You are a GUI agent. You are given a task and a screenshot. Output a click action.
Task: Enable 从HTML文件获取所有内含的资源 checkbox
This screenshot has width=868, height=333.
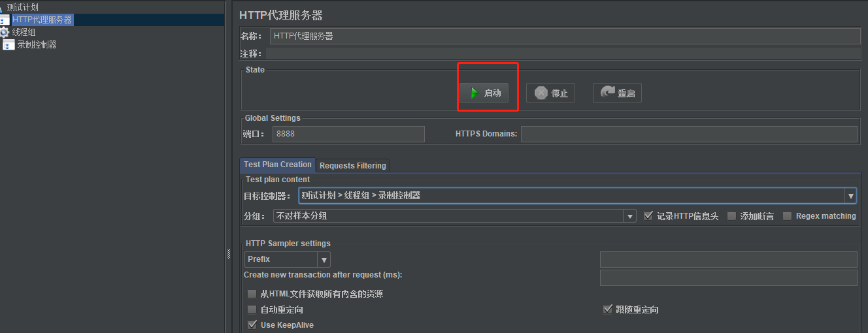[252, 294]
